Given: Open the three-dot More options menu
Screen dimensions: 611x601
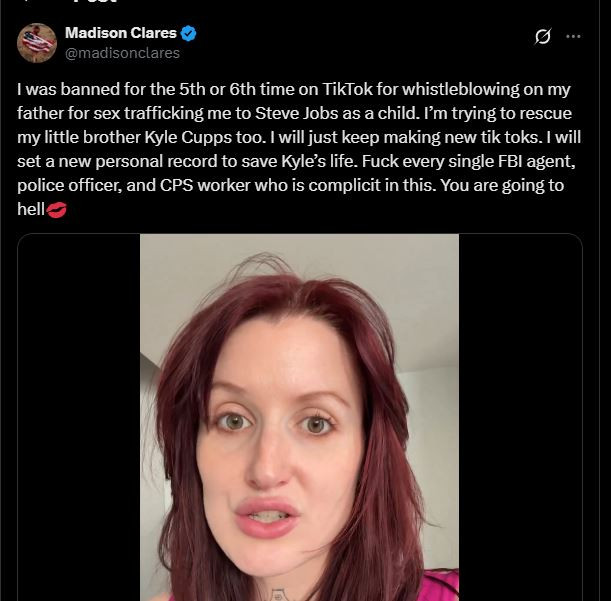Looking at the screenshot, I should pyautogui.click(x=573, y=37).
